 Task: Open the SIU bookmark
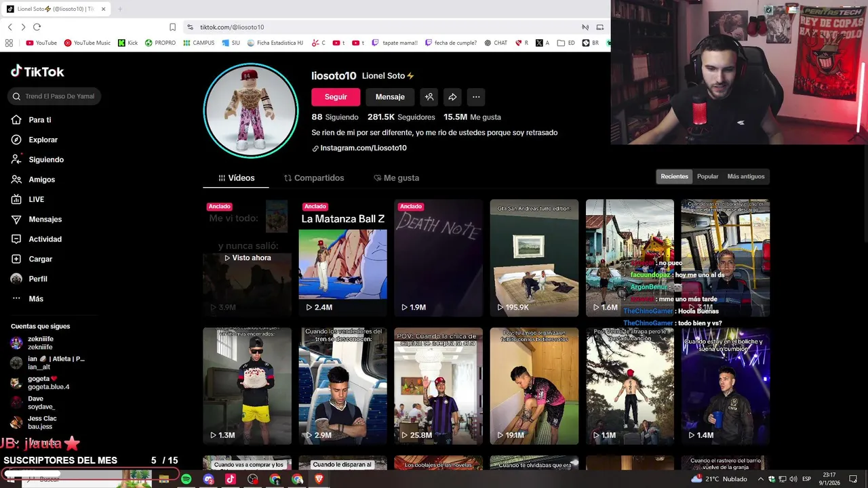pyautogui.click(x=231, y=43)
